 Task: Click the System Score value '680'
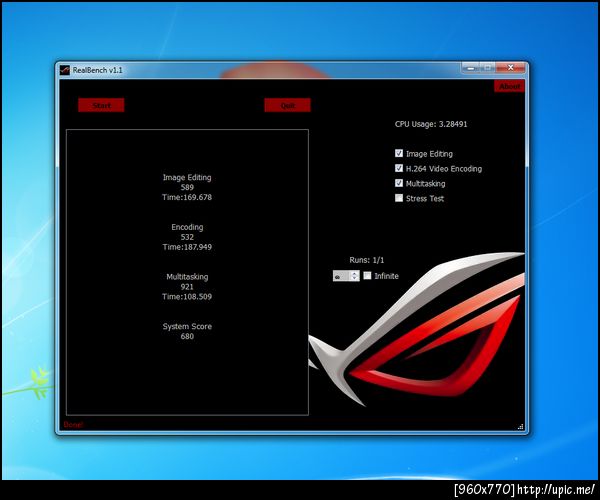coord(187,336)
